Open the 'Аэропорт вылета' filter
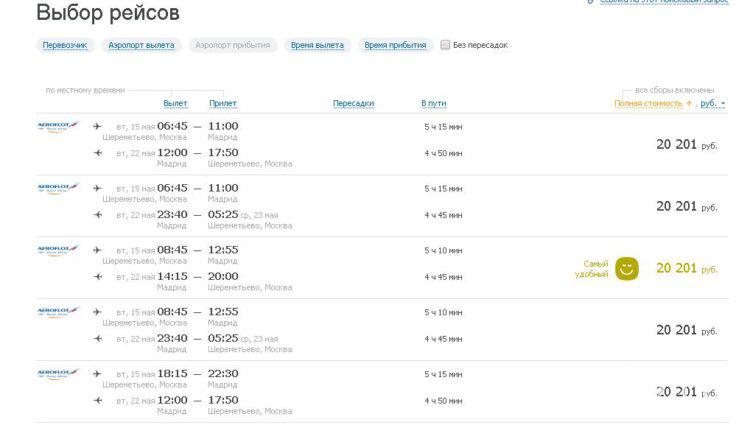Image resolution: width=750 pixels, height=425 pixels. tap(140, 45)
